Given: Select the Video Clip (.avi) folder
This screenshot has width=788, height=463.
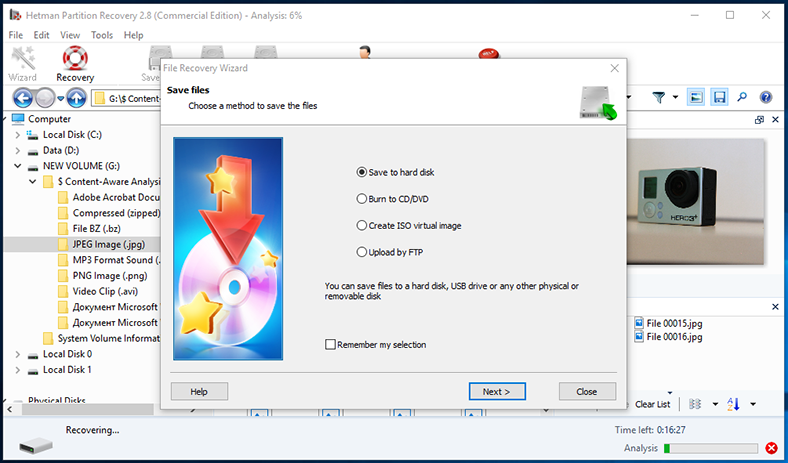Looking at the screenshot, I should 98,291.
